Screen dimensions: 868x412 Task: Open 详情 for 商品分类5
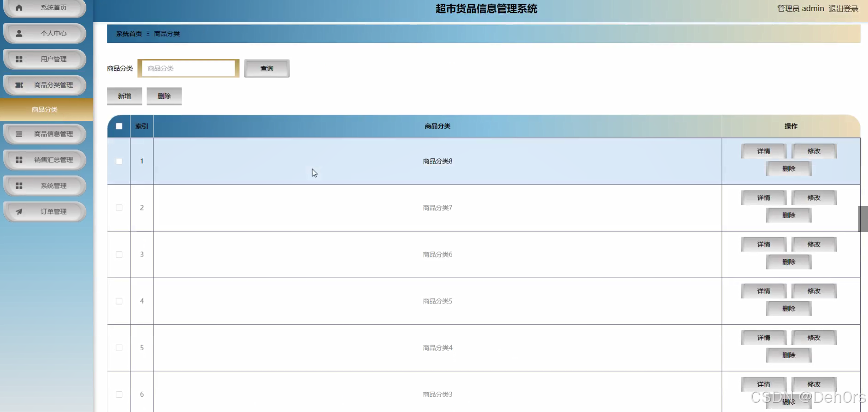[x=763, y=291]
